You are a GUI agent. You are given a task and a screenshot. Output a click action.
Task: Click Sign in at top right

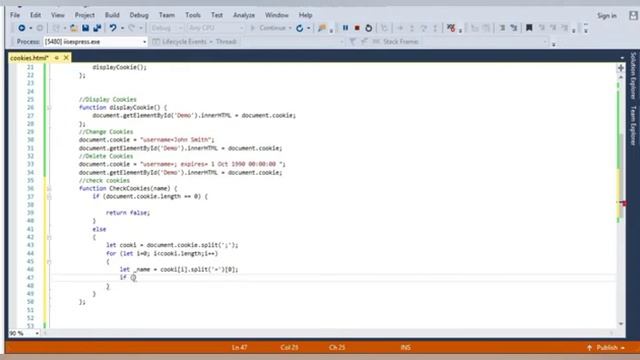[x=607, y=16]
